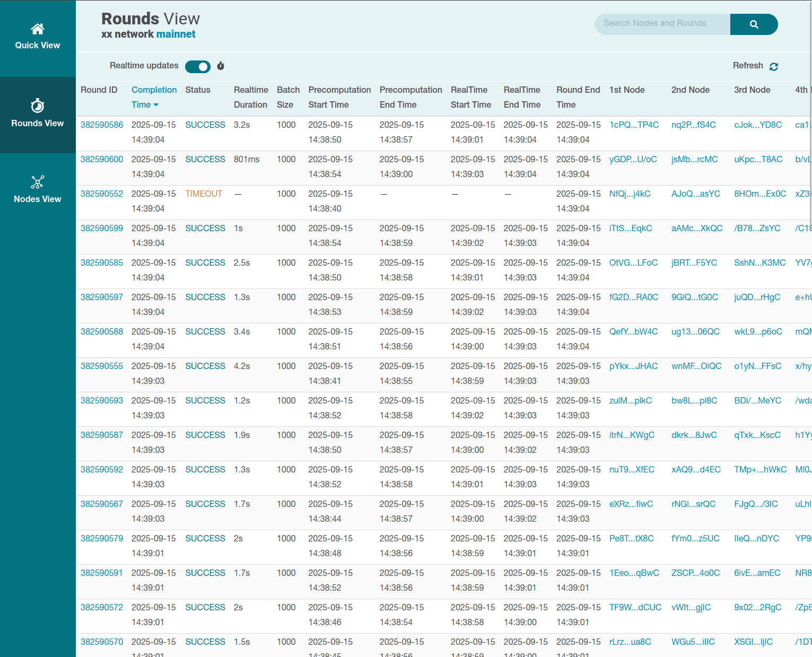Click the Refresh circular arrows icon

tap(774, 66)
